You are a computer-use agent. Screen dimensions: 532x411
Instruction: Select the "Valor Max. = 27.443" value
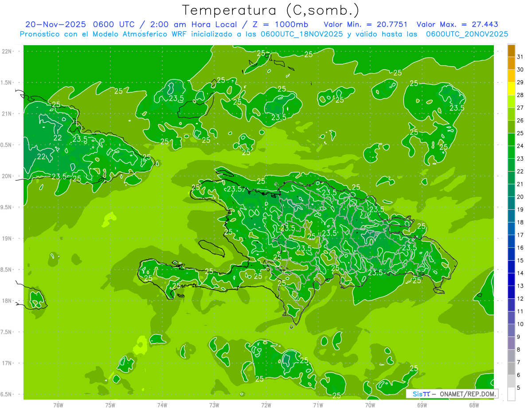click(457, 24)
